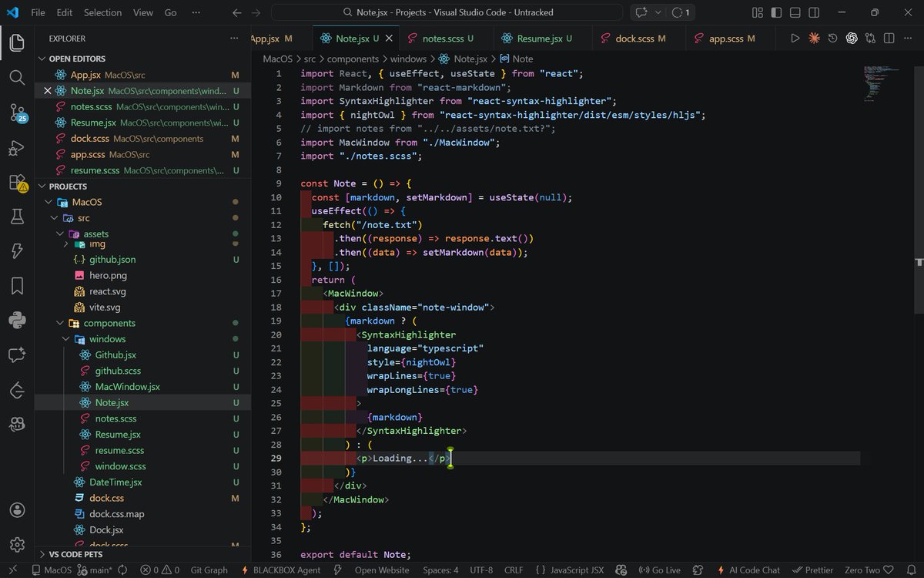This screenshot has width=924, height=578.
Task: Click the ChatGPT logo icon in editor toolbar
Action: click(852, 39)
